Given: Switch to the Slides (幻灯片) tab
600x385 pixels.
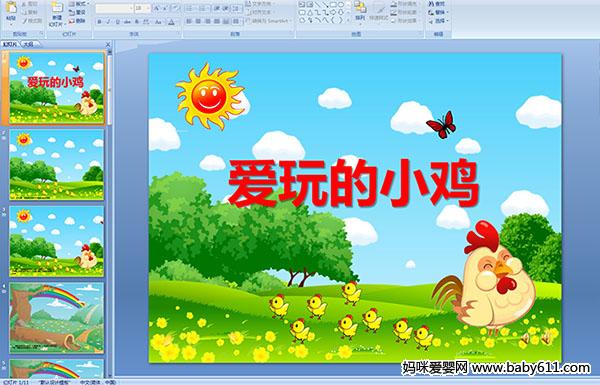Looking at the screenshot, I should tap(10, 44).
